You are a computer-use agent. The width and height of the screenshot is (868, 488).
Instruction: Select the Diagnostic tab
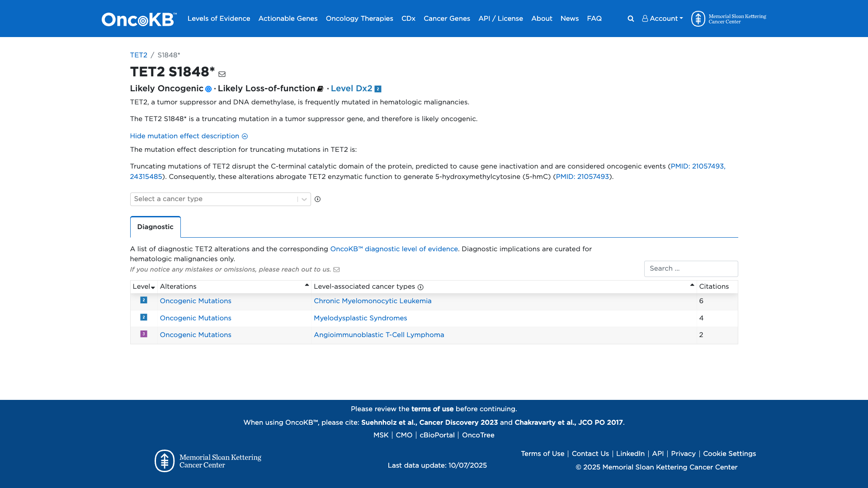click(x=155, y=227)
